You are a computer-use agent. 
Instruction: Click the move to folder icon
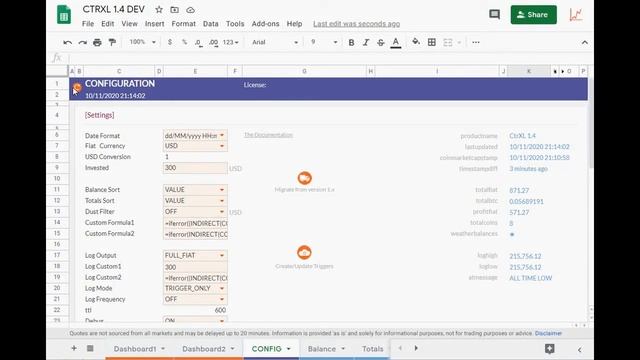pos(175,10)
